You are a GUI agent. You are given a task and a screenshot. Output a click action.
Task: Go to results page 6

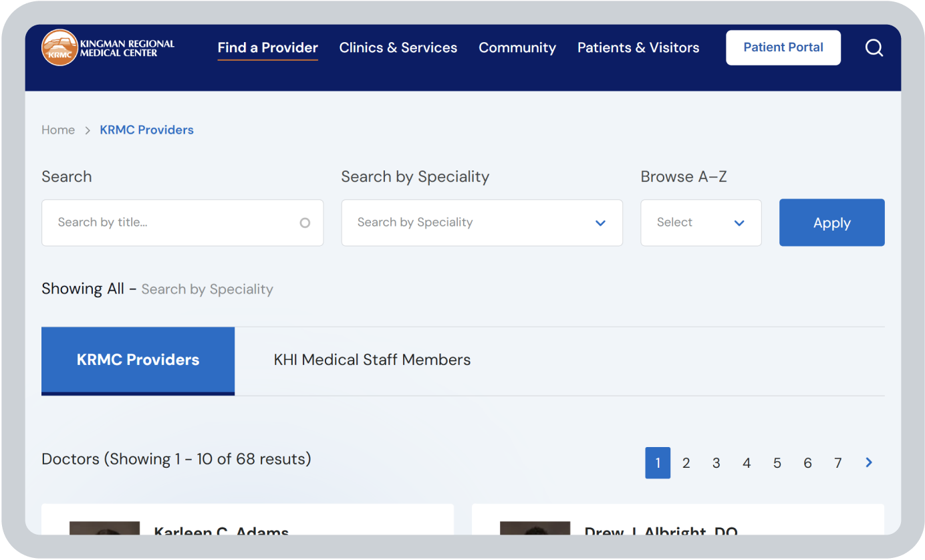coord(807,462)
